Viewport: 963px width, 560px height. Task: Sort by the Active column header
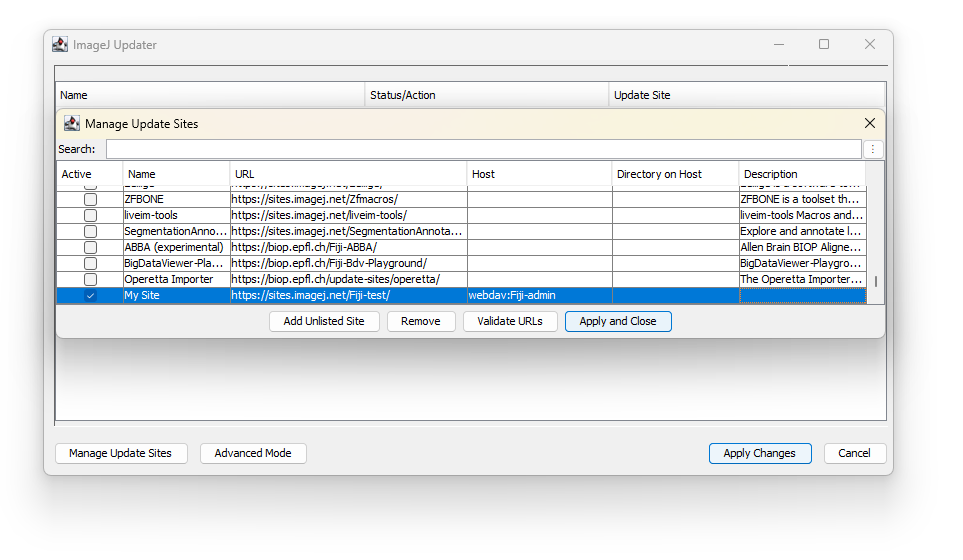(90, 174)
